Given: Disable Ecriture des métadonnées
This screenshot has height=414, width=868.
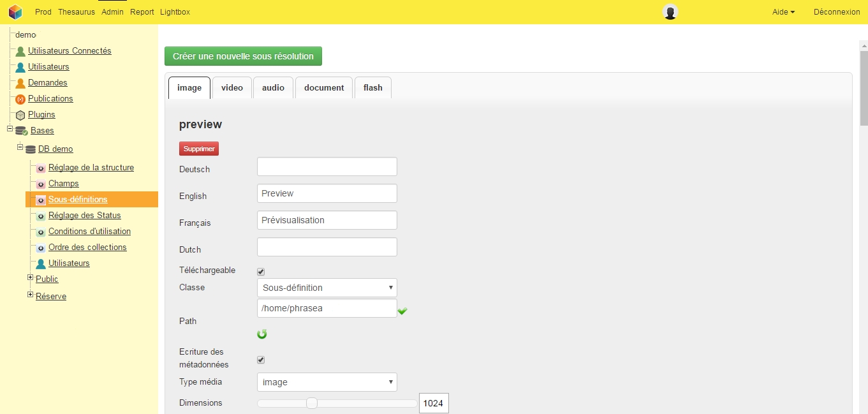Looking at the screenshot, I should click(x=260, y=359).
